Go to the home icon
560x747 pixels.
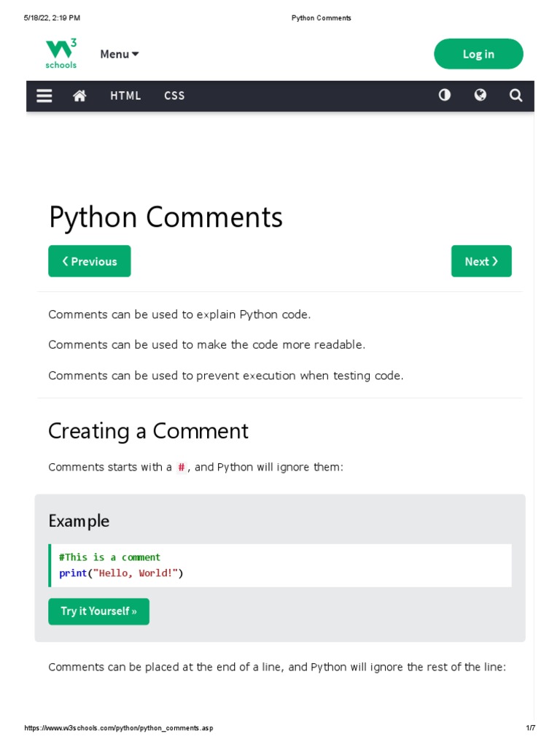[x=80, y=96]
